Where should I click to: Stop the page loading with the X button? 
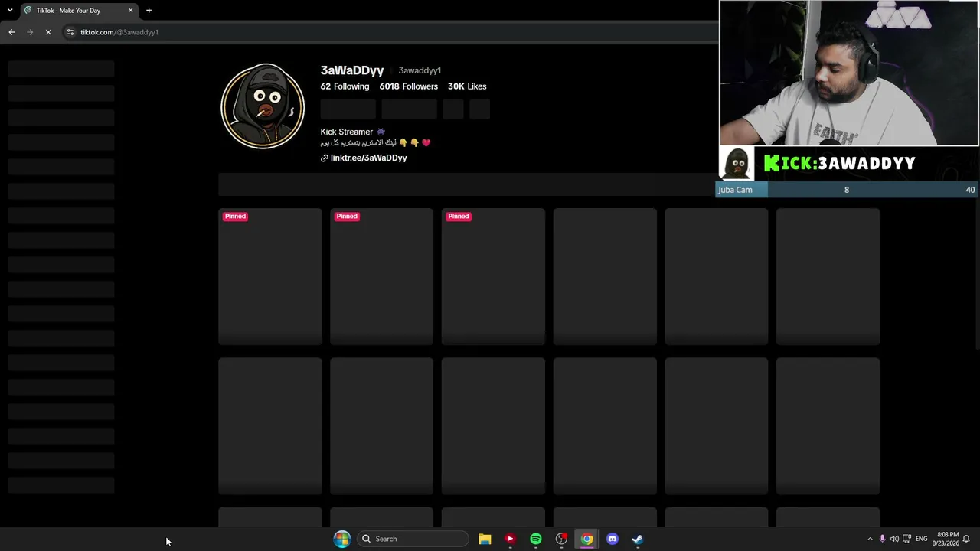click(x=47, y=32)
